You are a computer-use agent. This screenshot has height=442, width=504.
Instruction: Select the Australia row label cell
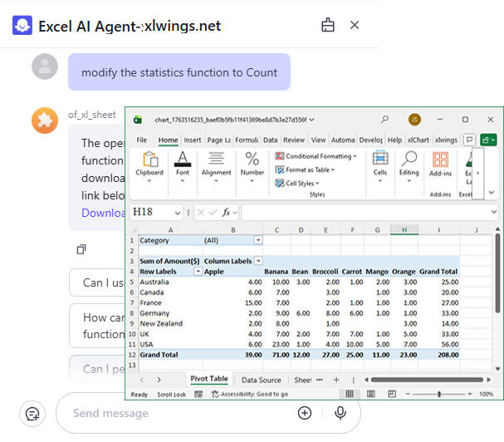(170, 282)
